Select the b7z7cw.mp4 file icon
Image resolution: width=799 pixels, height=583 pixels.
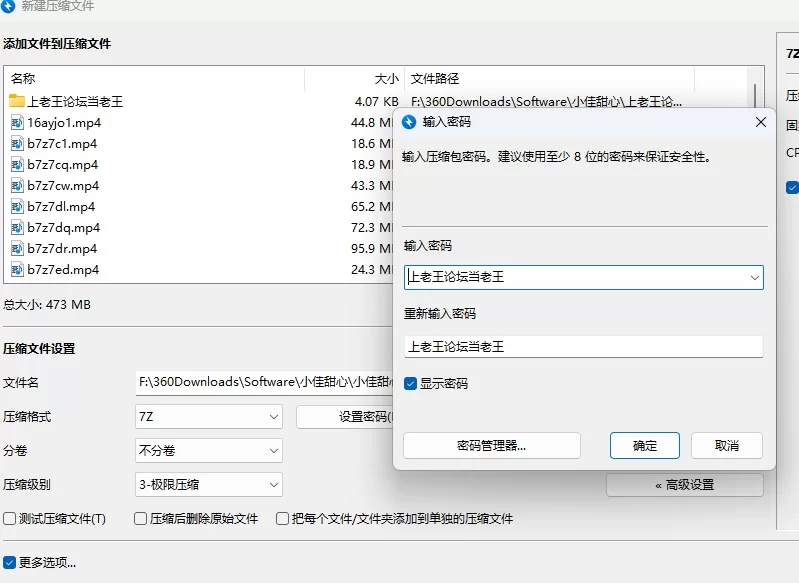coord(17,185)
